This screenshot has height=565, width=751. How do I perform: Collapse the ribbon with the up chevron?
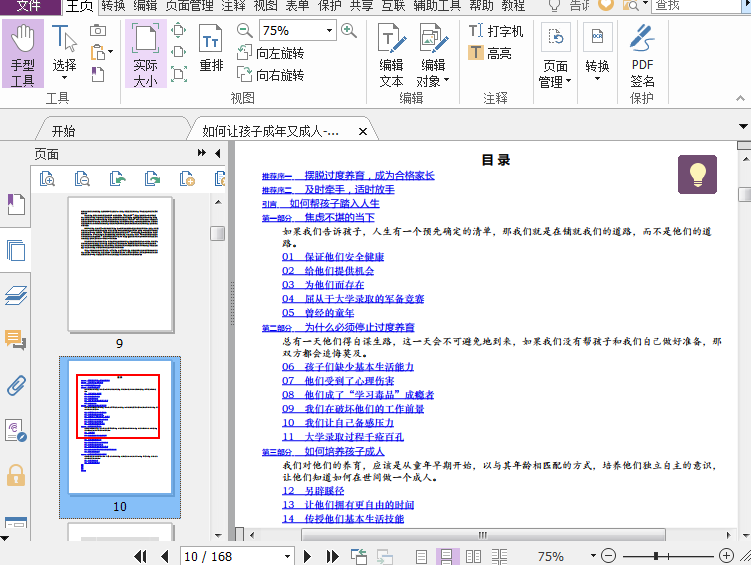[x=740, y=98]
